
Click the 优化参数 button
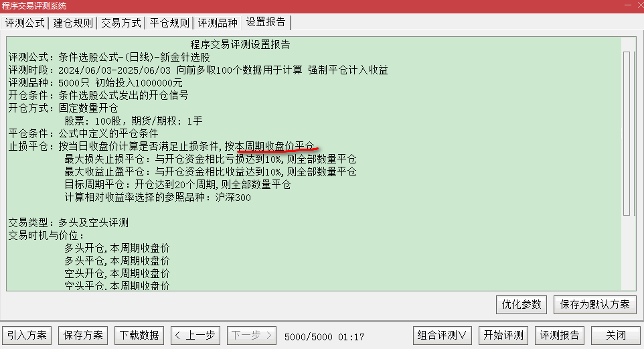(x=521, y=305)
